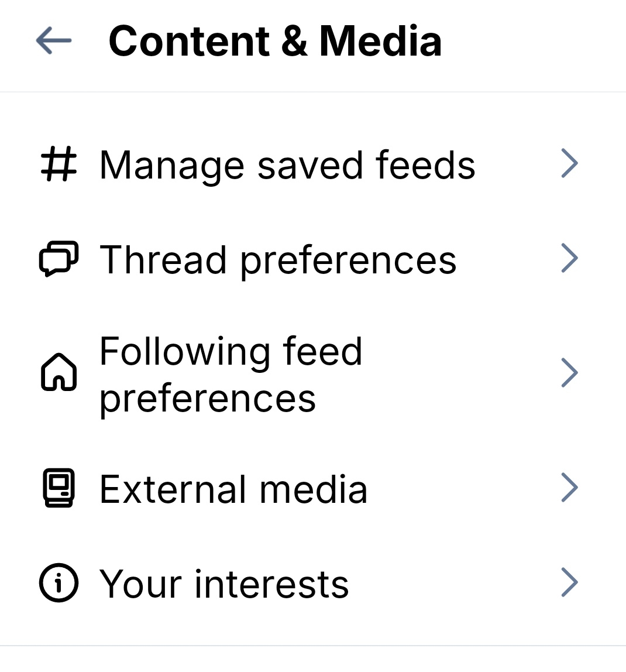Click the info circle by Your interests
This screenshot has height=672, width=626.
tap(59, 583)
